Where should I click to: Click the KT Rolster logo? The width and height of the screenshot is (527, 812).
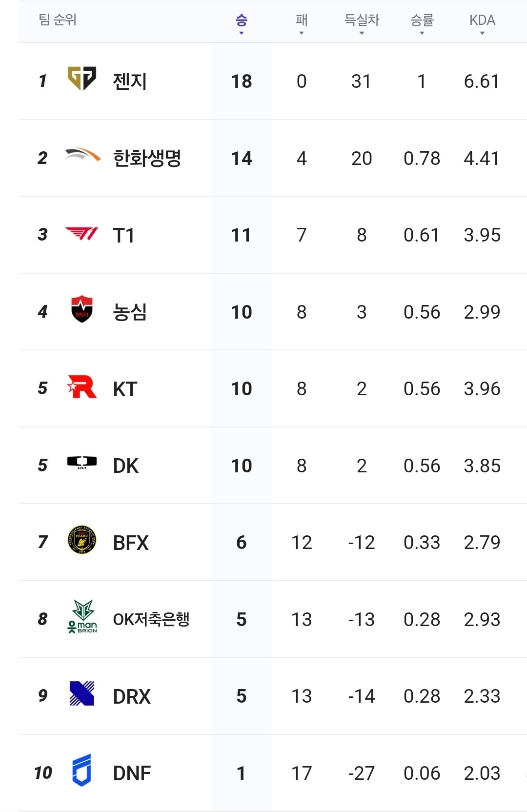coord(81,387)
